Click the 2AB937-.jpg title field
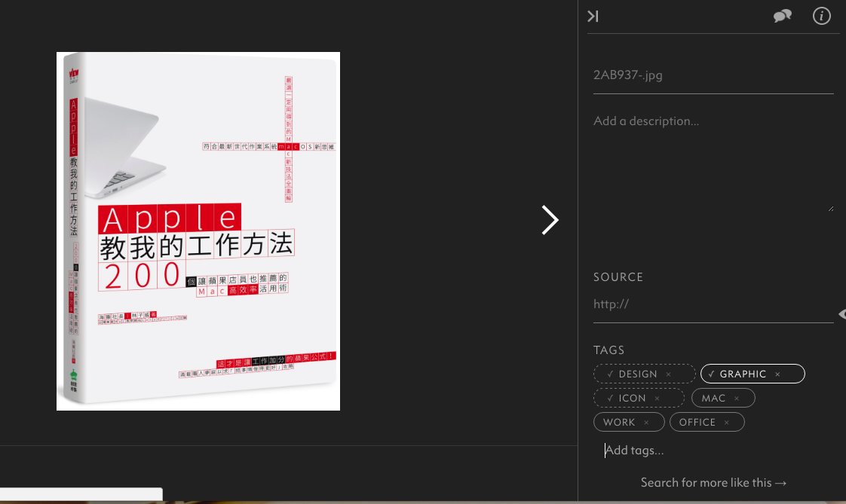The image size is (846, 504). tap(713, 75)
